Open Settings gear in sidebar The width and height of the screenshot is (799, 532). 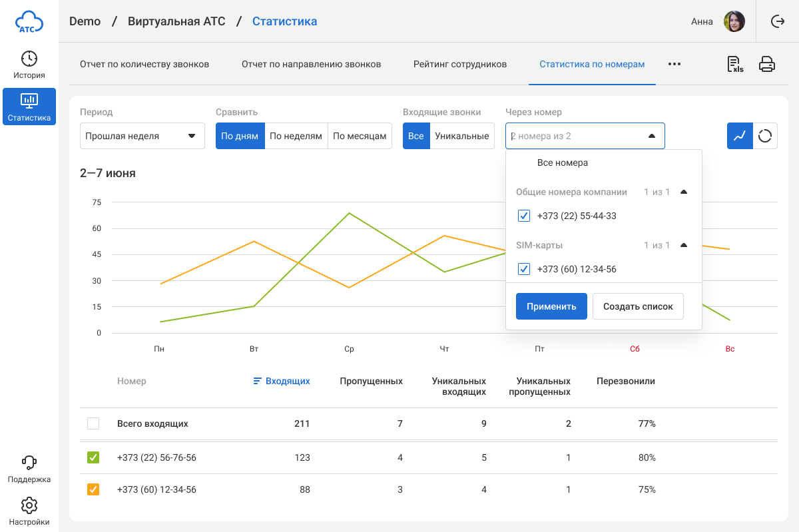click(x=29, y=511)
